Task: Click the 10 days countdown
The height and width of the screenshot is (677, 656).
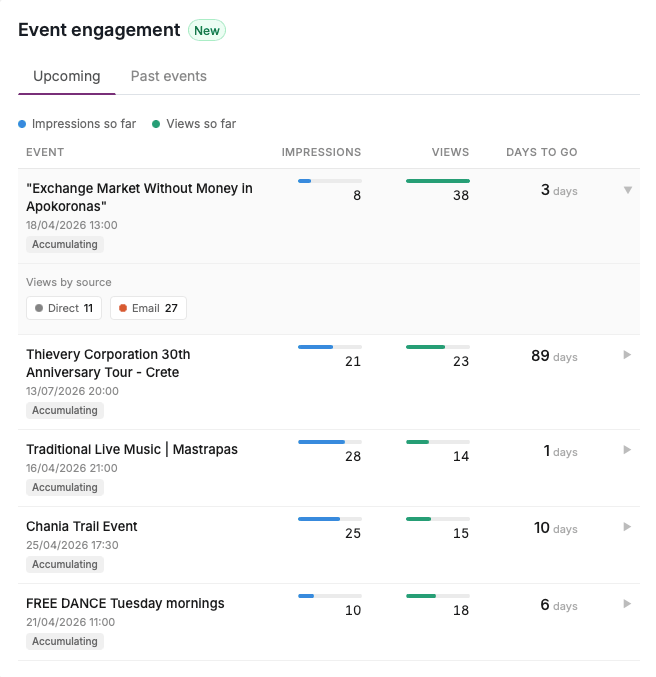Action: (x=555, y=528)
